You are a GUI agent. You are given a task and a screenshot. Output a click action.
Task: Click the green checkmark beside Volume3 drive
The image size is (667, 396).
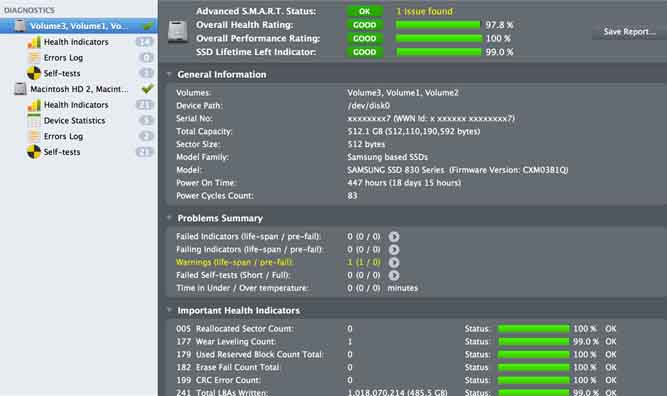(148, 26)
